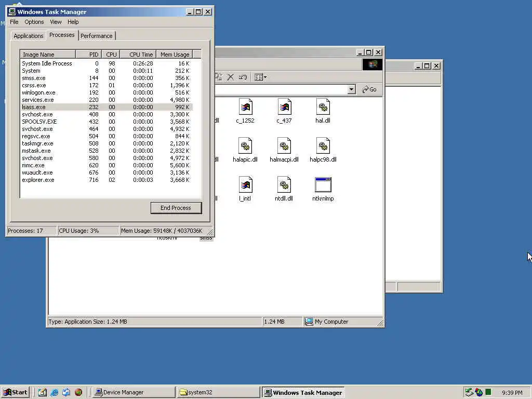Click the Undo toolbar icon in the system32 window

(x=243, y=77)
